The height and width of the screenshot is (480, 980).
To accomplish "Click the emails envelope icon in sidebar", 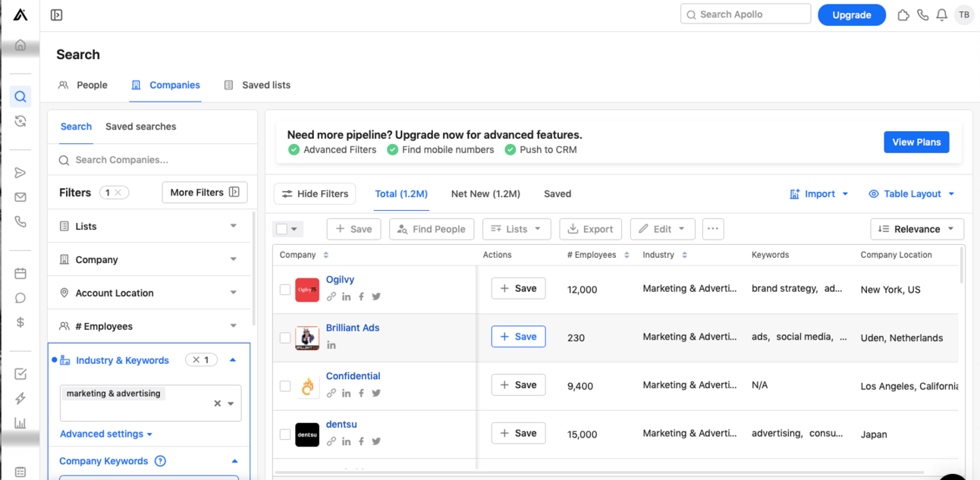I will click(x=20, y=197).
